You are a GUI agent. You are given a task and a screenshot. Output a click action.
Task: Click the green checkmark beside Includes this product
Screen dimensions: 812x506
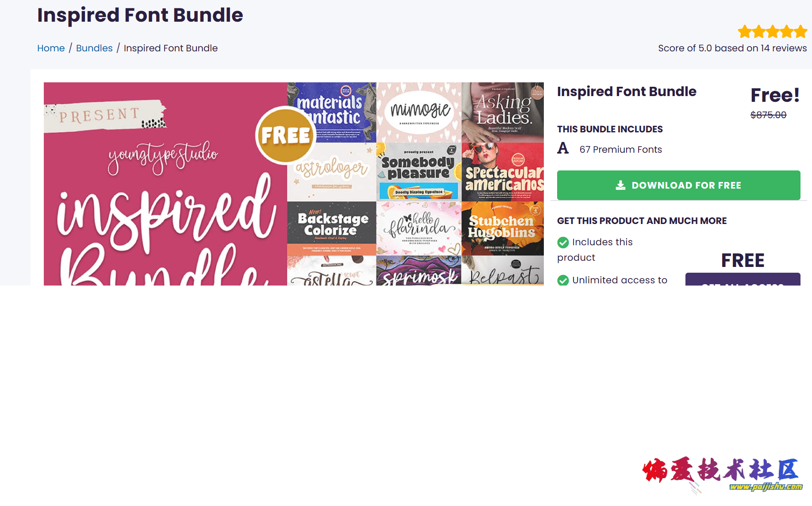(x=563, y=243)
